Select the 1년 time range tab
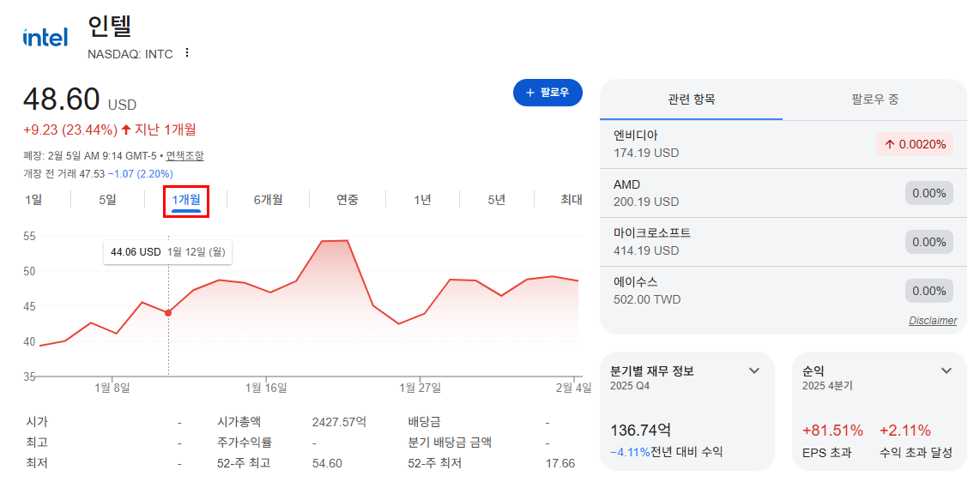The height and width of the screenshot is (482, 980). (x=422, y=200)
